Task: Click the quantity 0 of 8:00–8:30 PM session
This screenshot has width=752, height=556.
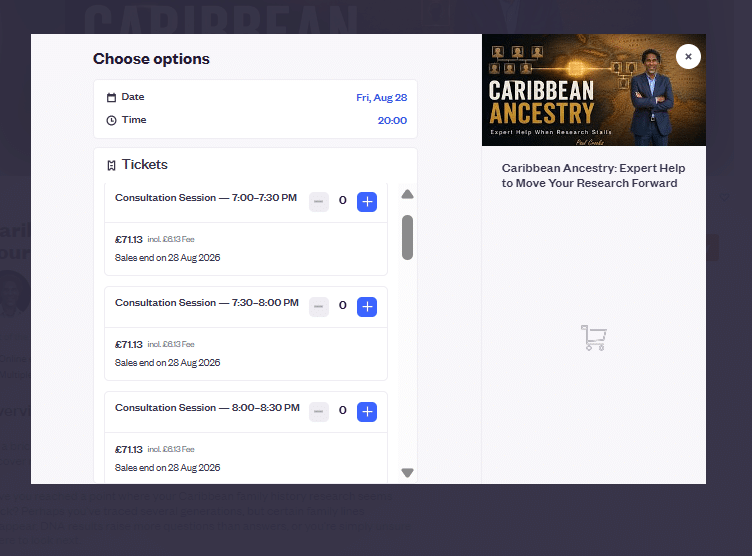Action: (342, 411)
